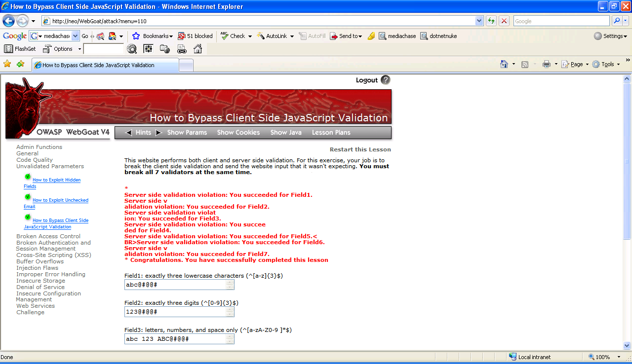Click the Print icon in command bar

[x=546, y=64]
